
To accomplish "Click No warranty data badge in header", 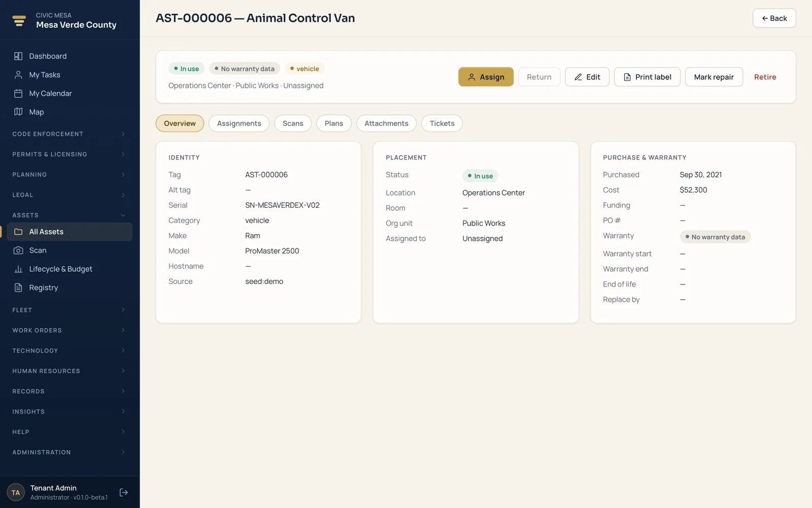I will tap(245, 69).
